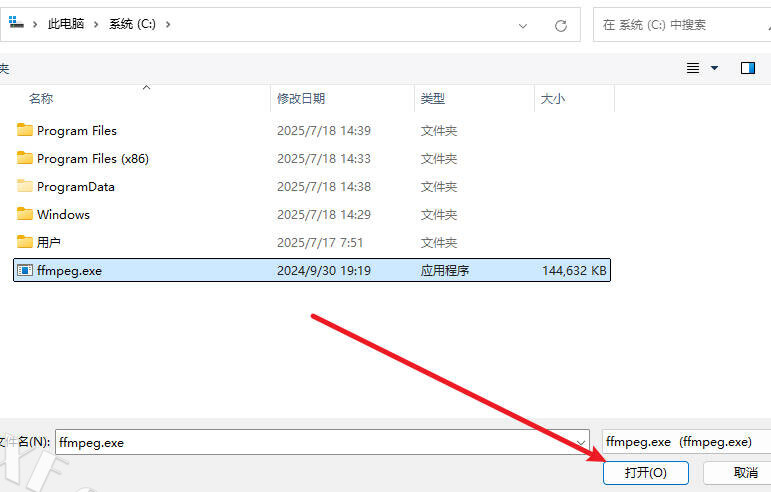Click date 2025/7/18 14:29

[x=324, y=214]
